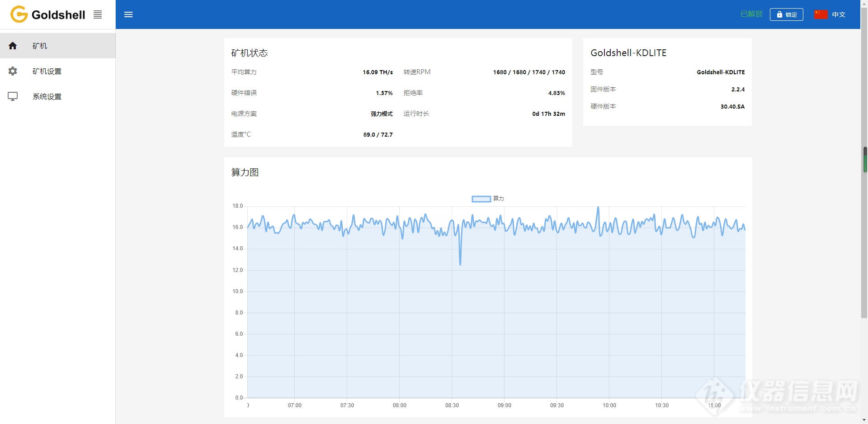The height and width of the screenshot is (424, 868).
Task: Click the 已解锁 status text
Action: [752, 14]
